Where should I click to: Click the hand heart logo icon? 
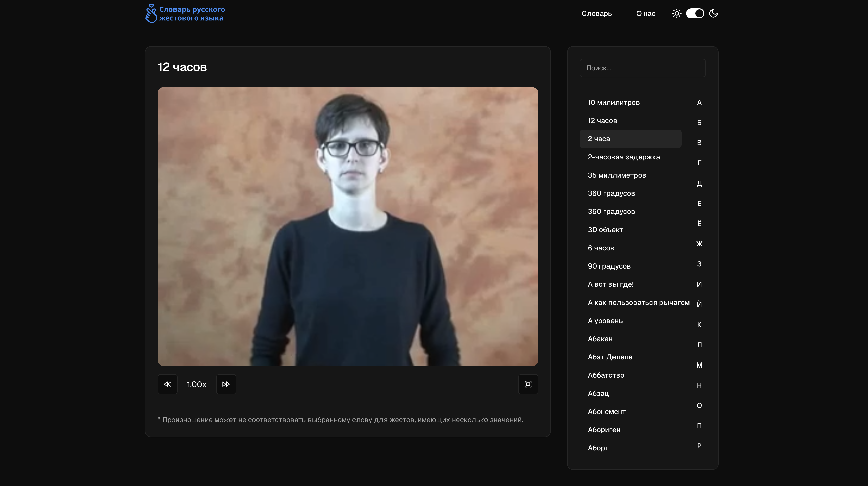click(x=151, y=13)
